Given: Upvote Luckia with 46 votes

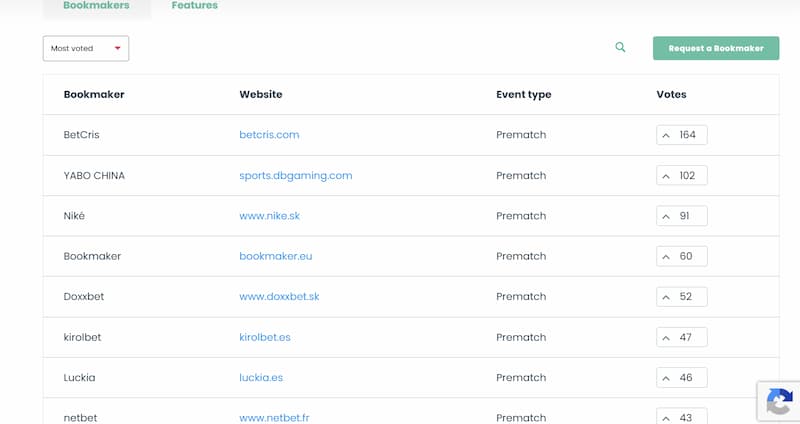Looking at the screenshot, I should (682, 378).
